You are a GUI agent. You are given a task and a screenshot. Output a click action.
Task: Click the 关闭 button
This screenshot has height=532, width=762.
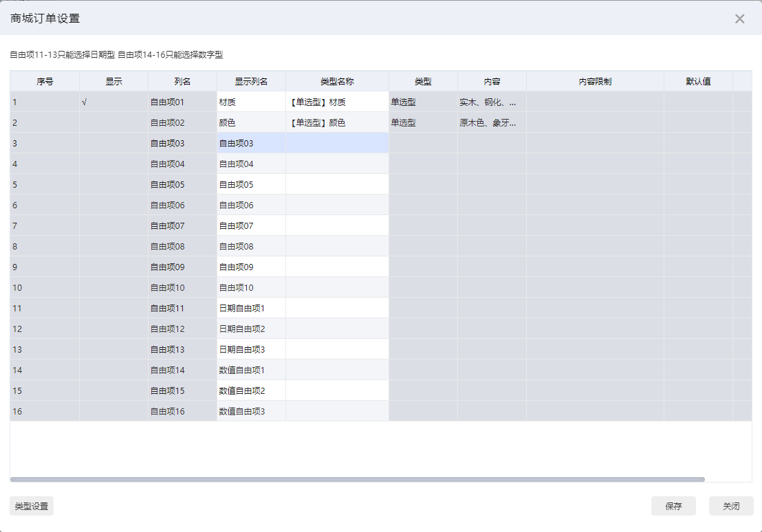(731, 506)
